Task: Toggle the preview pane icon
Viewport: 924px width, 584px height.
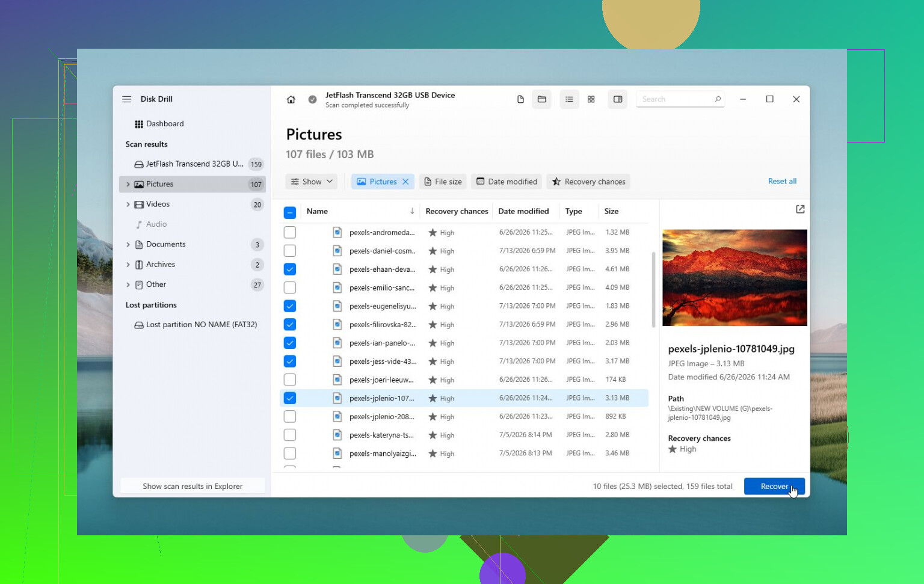Action: point(618,99)
